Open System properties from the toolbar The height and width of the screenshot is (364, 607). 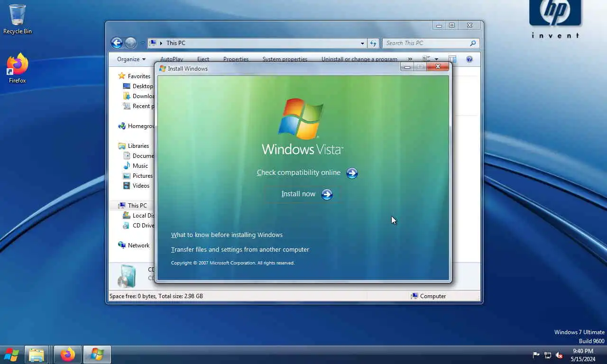pyautogui.click(x=285, y=59)
